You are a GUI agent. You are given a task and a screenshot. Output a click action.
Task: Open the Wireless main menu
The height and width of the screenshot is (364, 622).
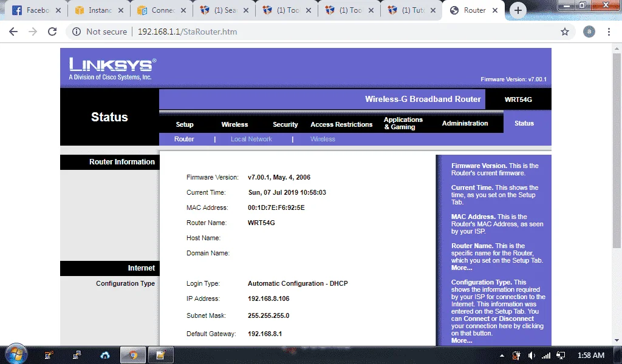[x=234, y=124]
